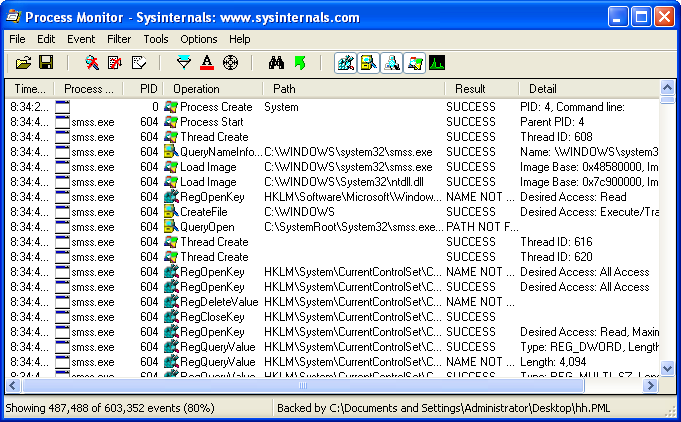Viewport: 681px width, 422px height.
Task: Toggle the Autoscroll toolbar button
Action: tap(115, 63)
